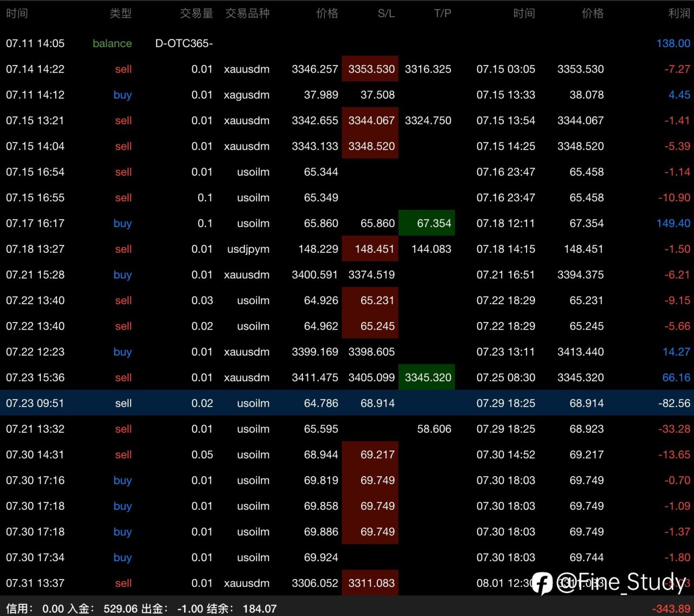The image size is (694, 616).
Task: Click the 交易量 column header
Action: tap(196, 13)
